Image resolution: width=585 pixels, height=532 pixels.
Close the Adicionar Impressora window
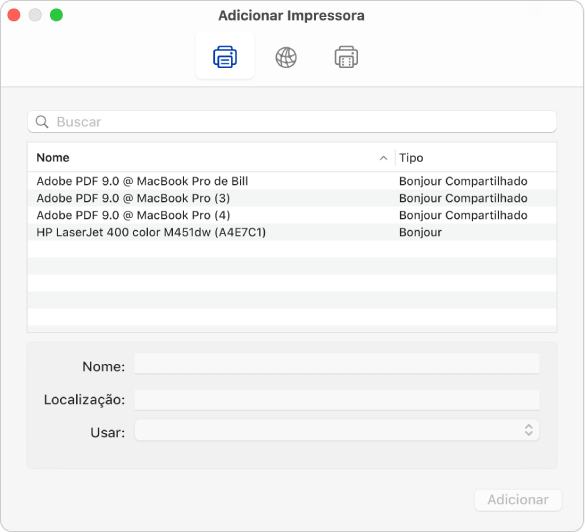point(14,15)
